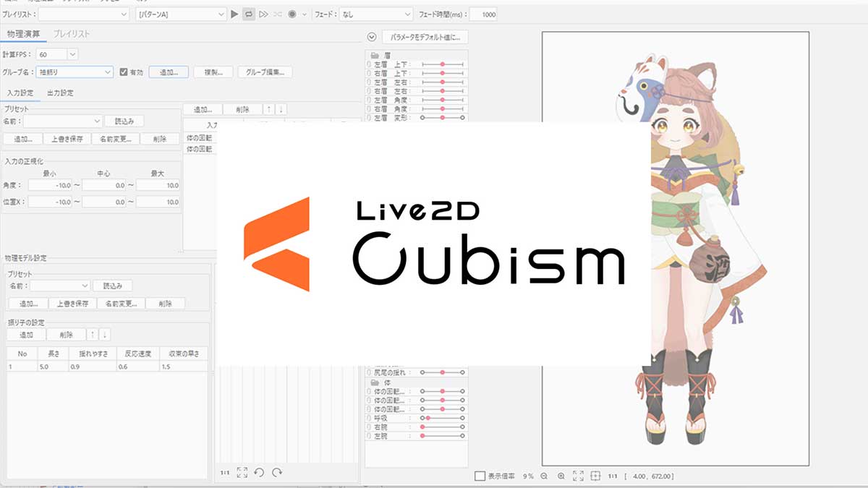
Task: Switch to the プレイリスト tab
Action: coord(71,34)
